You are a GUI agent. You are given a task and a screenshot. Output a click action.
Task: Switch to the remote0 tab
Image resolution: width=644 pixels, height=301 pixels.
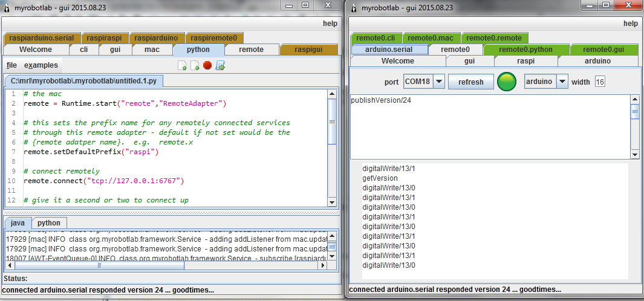[x=455, y=50]
